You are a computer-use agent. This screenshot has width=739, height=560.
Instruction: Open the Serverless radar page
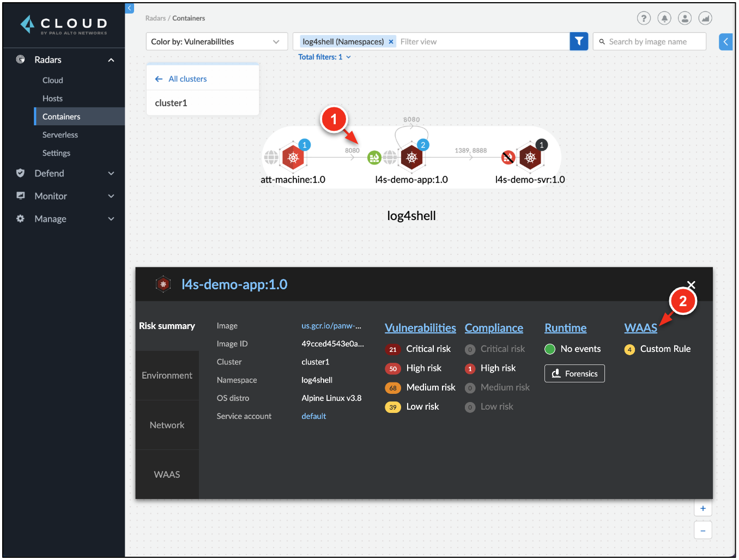60,135
